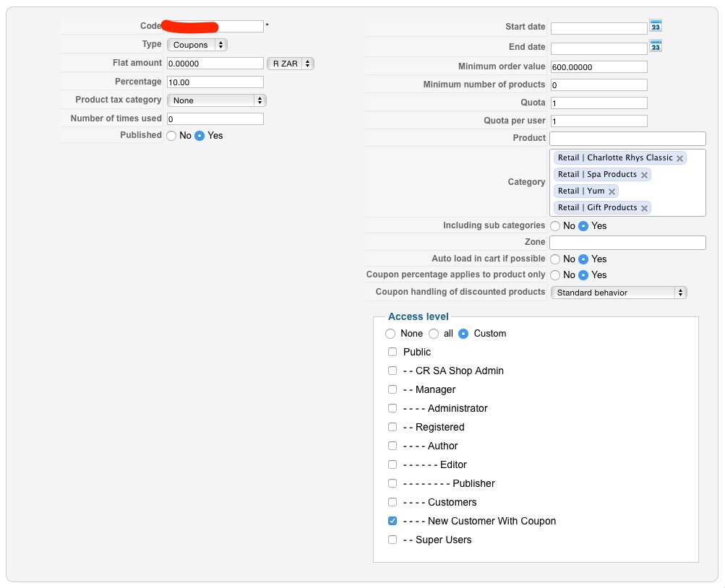Uncheck New Customer With Coupon

392,521
